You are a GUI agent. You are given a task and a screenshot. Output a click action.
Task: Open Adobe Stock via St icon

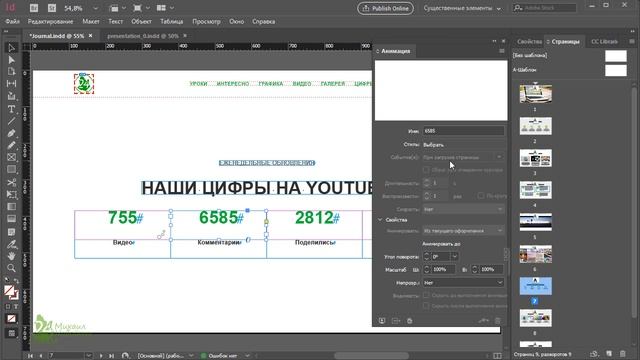pyautogui.click(x=52, y=8)
